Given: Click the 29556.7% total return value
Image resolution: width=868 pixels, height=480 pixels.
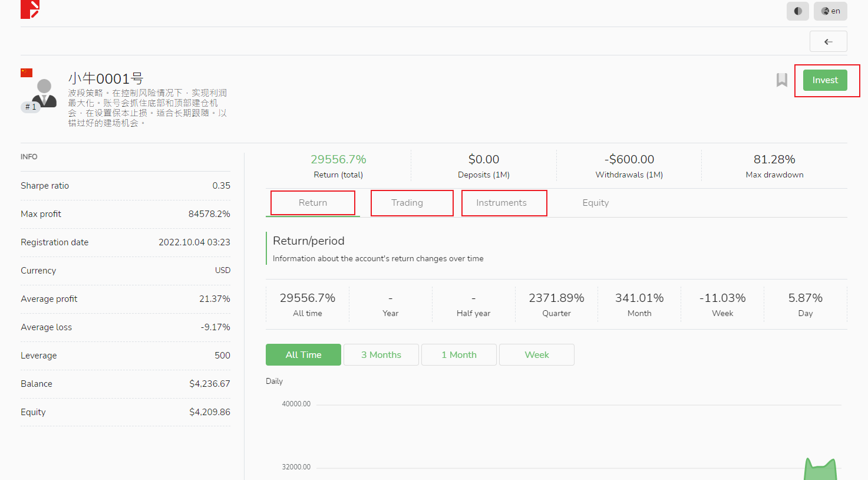Looking at the screenshot, I should click(338, 159).
